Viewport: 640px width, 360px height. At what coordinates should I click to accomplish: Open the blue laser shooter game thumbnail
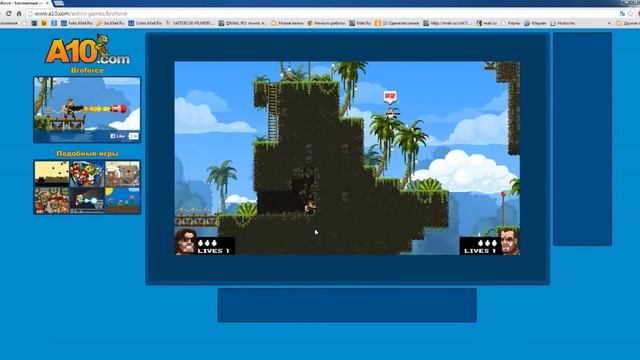coord(87,200)
